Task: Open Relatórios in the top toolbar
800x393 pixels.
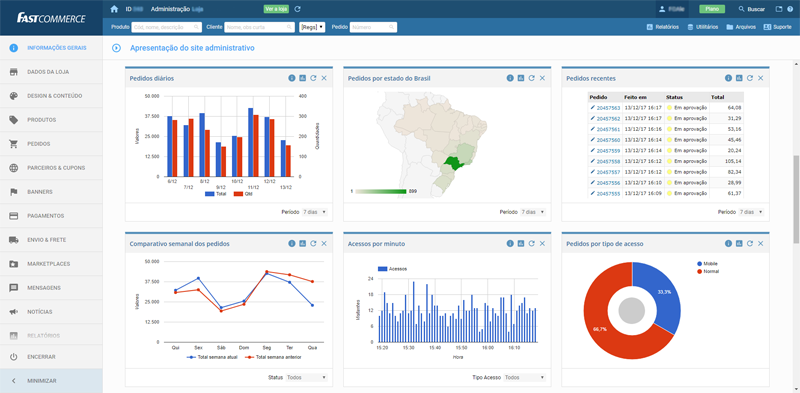Action: pyautogui.click(x=662, y=27)
